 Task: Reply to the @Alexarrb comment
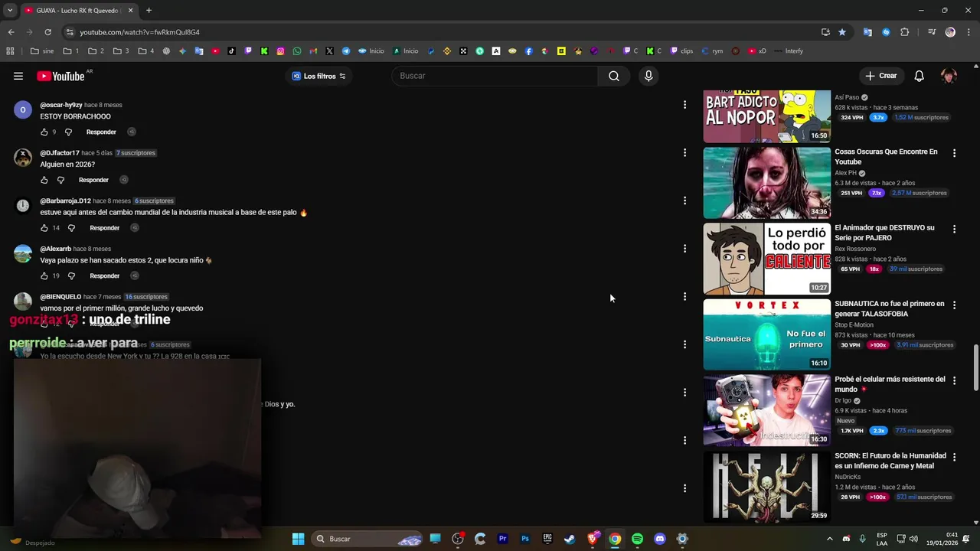[104, 275]
